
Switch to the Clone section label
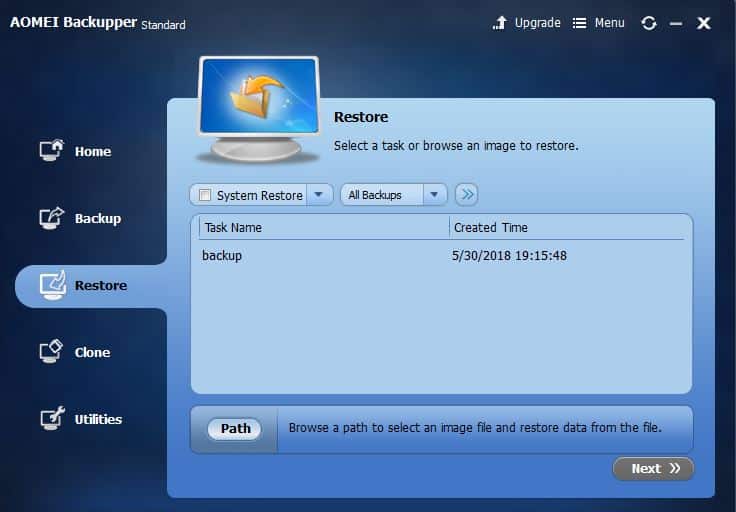[x=92, y=352]
